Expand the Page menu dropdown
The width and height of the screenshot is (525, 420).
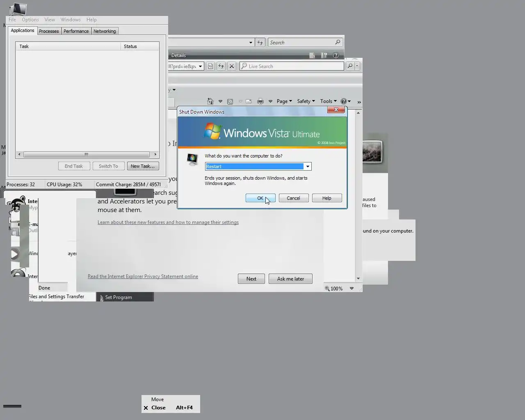[284, 101]
